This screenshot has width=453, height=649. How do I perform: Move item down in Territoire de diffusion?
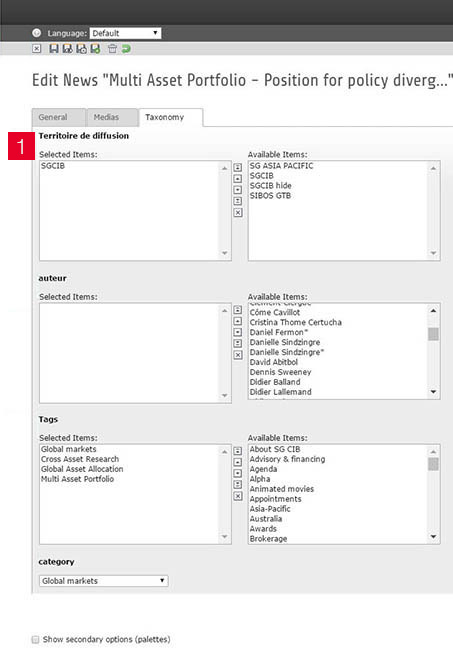point(238,190)
